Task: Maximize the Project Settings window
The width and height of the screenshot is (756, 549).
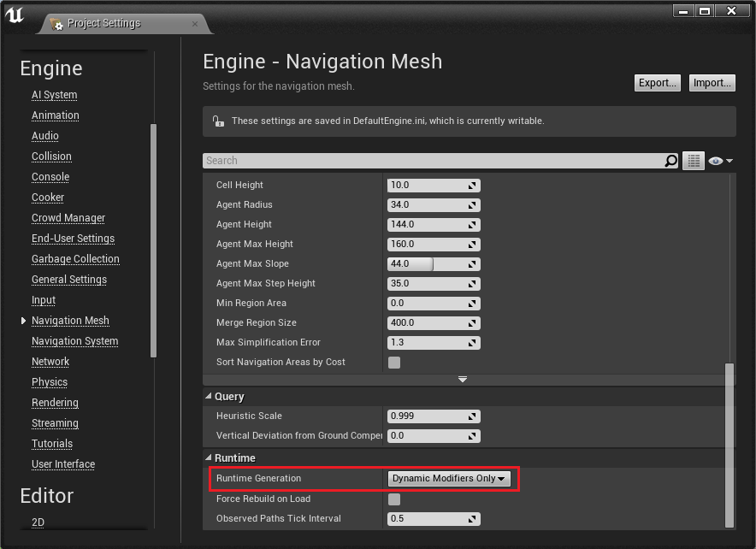Action: [705, 11]
